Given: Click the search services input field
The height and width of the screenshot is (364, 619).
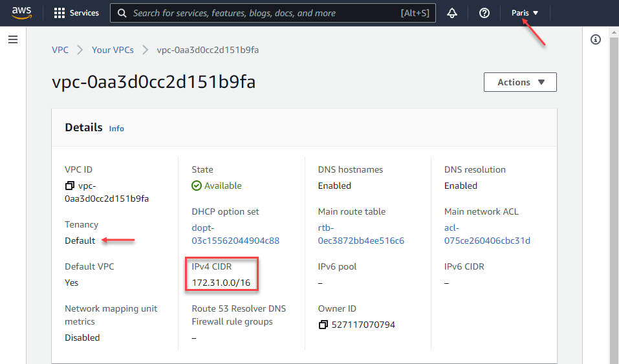Looking at the screenshot, I should [265, 13].
